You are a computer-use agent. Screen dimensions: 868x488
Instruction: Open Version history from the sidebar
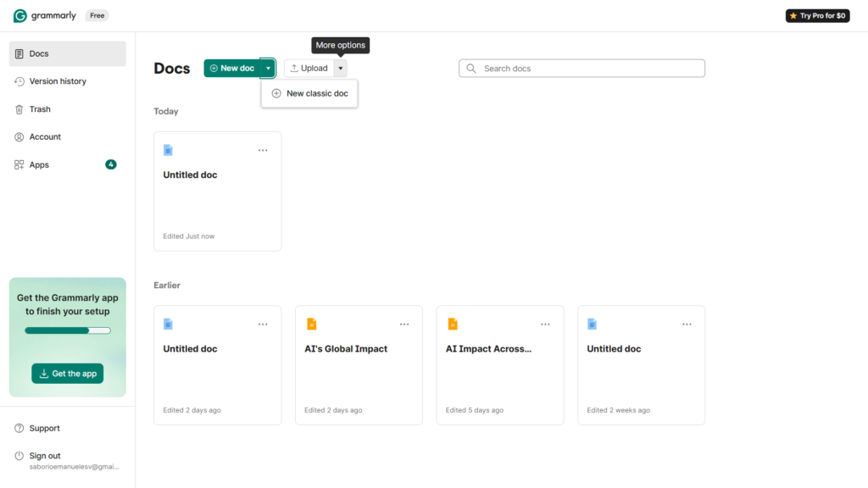click(68, 81)
